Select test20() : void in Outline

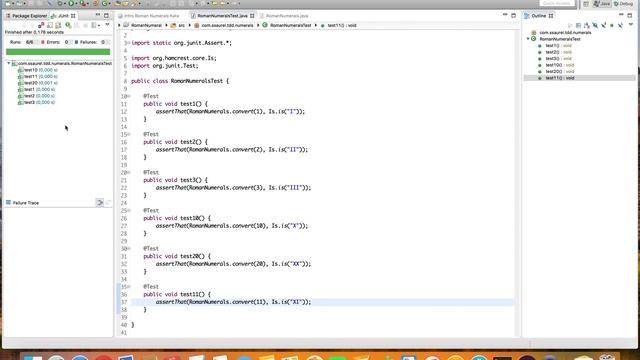556,71
